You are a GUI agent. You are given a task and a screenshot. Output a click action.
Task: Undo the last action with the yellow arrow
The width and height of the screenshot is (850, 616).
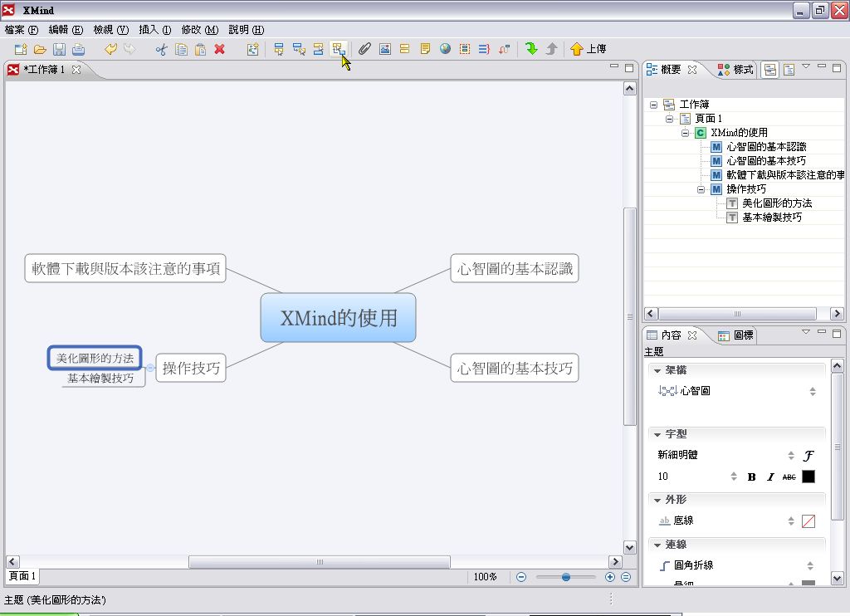(110, 49)
